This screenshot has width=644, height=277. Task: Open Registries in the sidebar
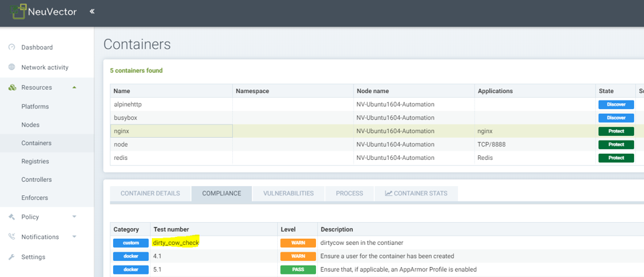[36, 161]
